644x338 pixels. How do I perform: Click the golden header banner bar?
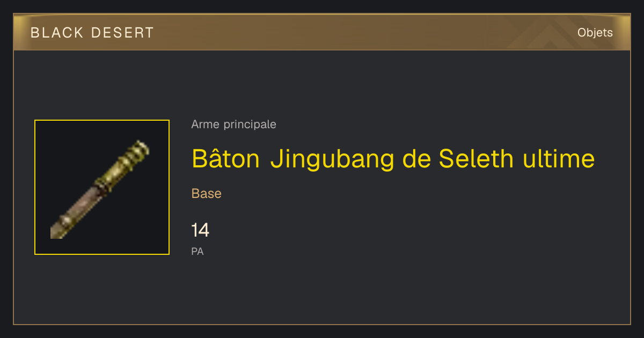322,32
